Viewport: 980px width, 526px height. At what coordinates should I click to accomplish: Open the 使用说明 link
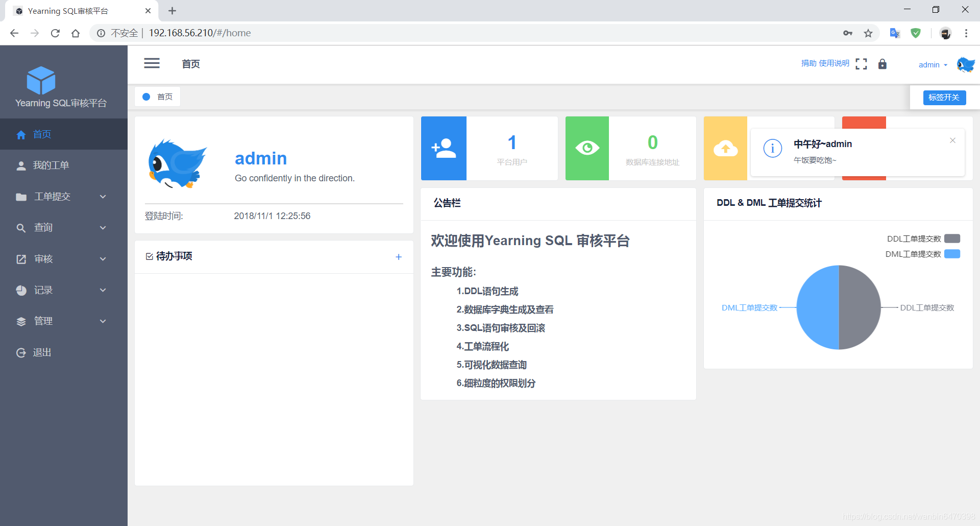click(834, 63)
